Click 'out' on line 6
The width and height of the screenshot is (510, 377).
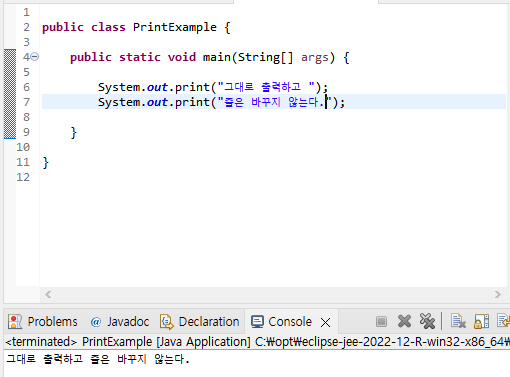pyautogui.click(x=157, y=87)
